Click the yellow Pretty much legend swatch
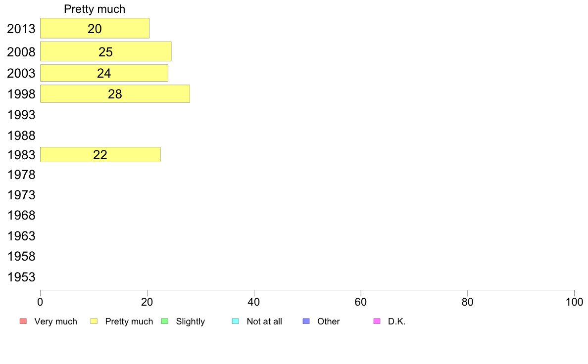Image resolution: width=588 pixels, height=364 pixels. tap(94, 321)
